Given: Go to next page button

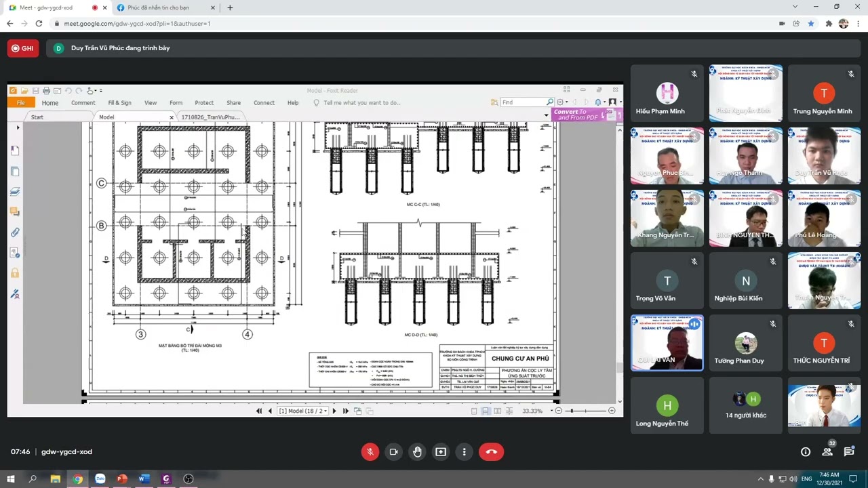Looking at the screenshot, I should click(x=334, y=411).
